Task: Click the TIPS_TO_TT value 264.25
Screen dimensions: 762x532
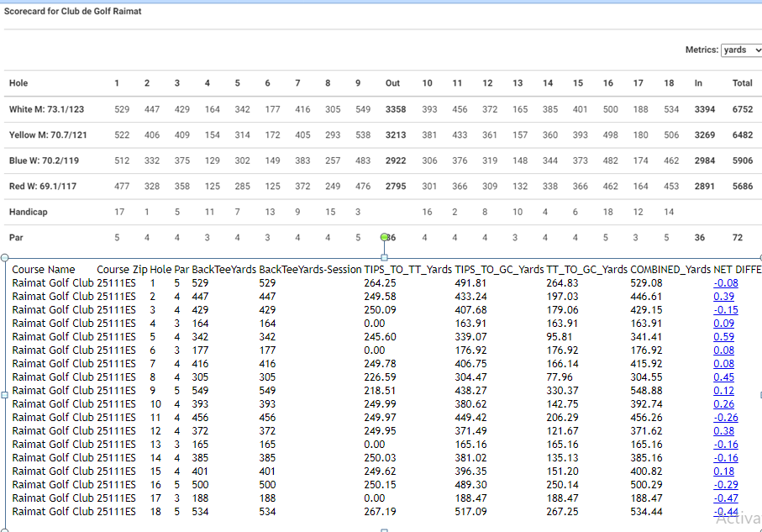Action: 380,283
